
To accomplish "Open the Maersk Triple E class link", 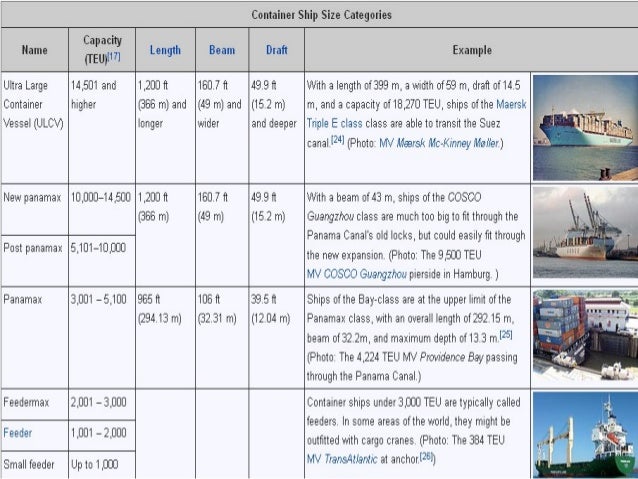I will (416, 114).
